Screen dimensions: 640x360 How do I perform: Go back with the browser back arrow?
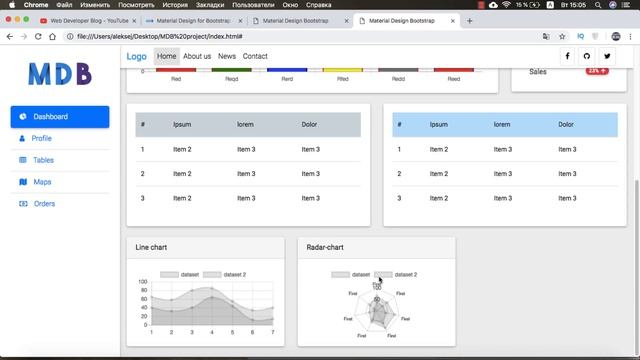[10, 36]
